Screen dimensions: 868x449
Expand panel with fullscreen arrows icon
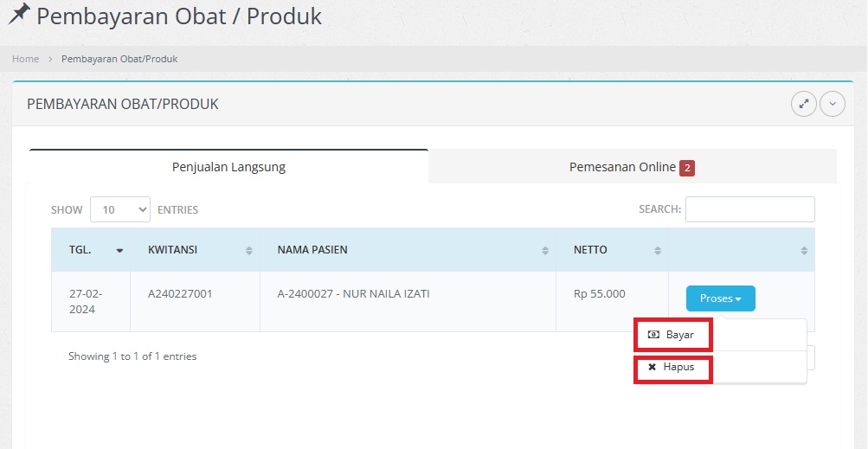pyautogui.click(x=804, y=104)
